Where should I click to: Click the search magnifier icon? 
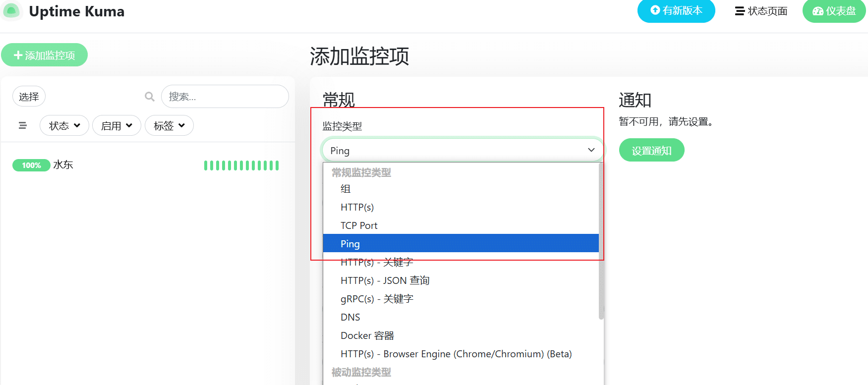coord(149,97)
